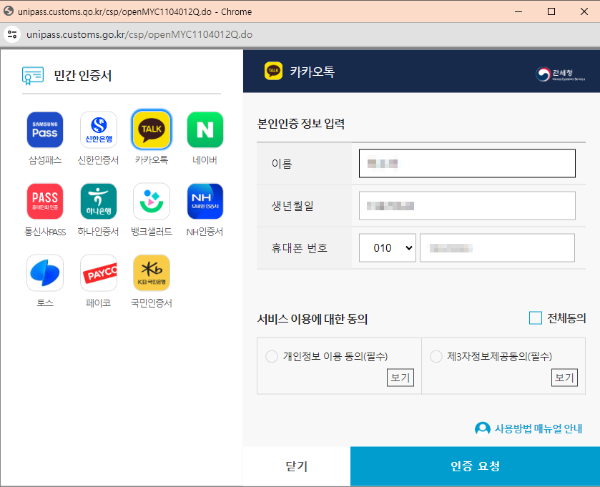
Task: Select 제3자정보제공동의(필수) radio button
Action: point(436,357)
